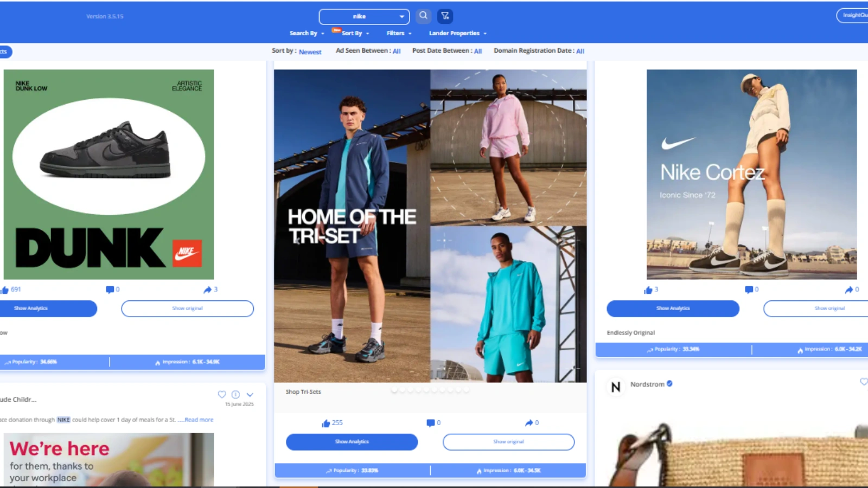Open comments icon on Nike Dunk ad
The width and height of the screenshot is (868, 488).
tap(110, 290)
